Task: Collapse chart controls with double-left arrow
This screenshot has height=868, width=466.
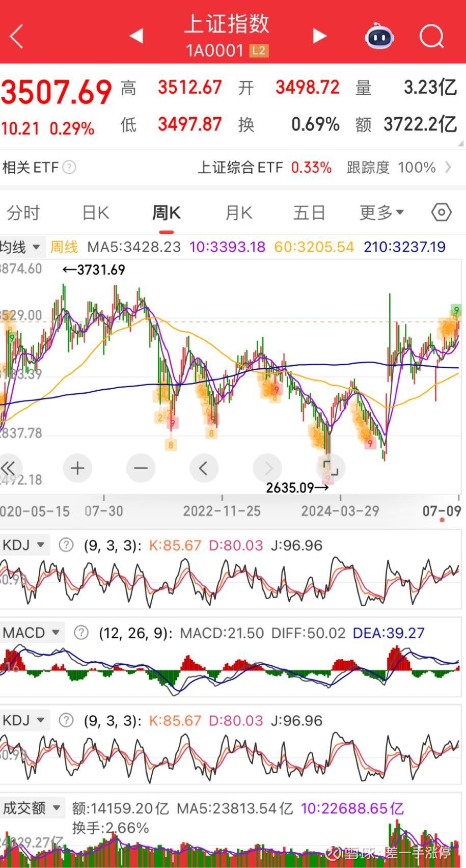Action: click(x=8, y=468)
